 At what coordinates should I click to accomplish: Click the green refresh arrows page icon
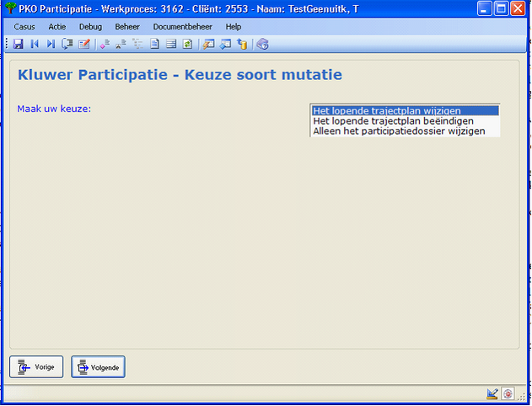(188, 44)
